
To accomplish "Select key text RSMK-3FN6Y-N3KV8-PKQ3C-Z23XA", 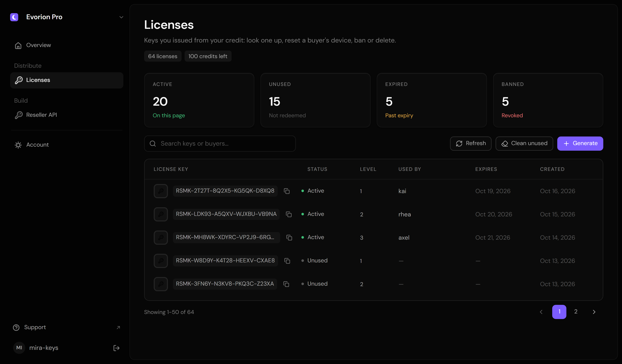I will (225, 284).
